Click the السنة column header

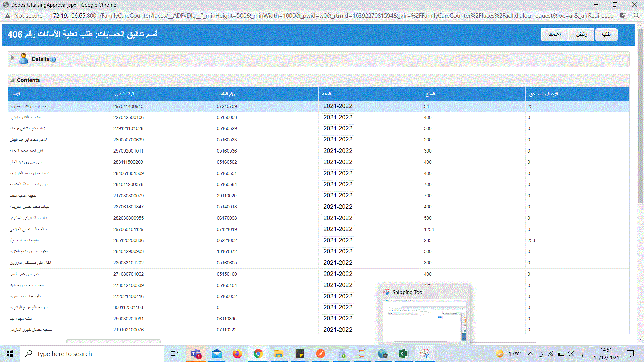pyautogui.click(x=370, y=94)
